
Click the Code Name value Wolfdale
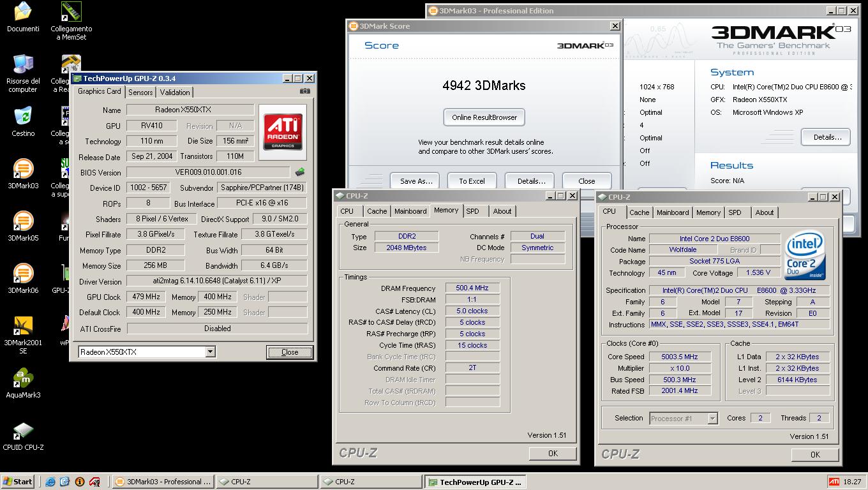click(x=682, y=250)
